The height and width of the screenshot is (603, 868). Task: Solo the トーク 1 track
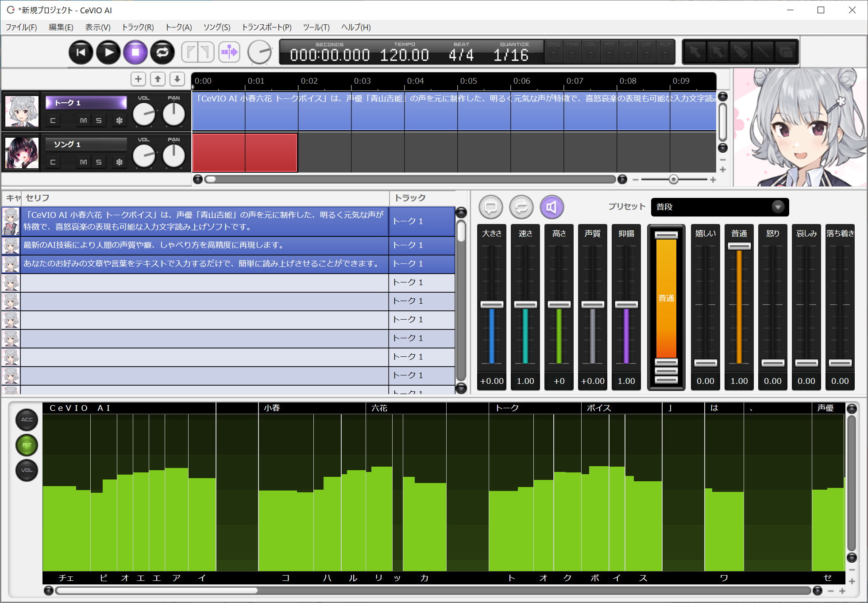98,120
